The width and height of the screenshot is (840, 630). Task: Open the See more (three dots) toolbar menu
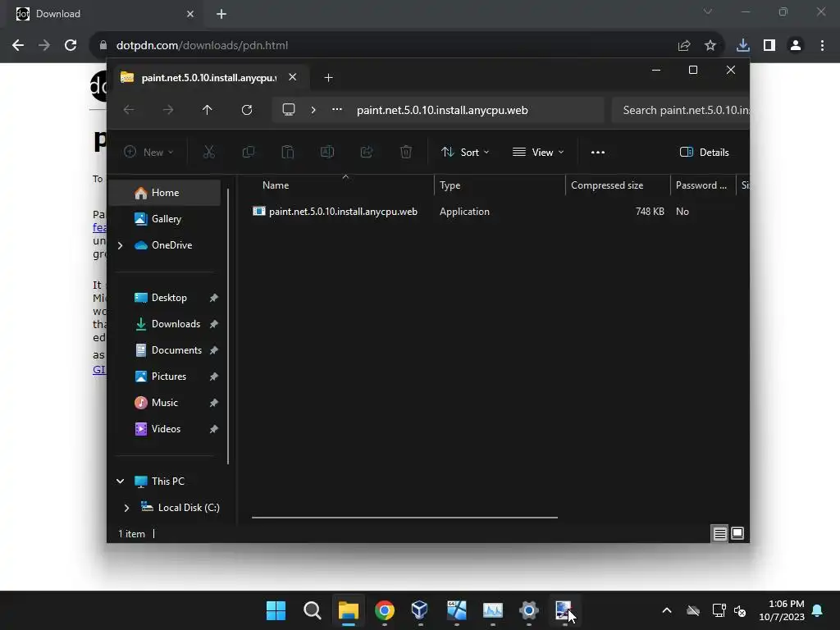coord(598,152)
